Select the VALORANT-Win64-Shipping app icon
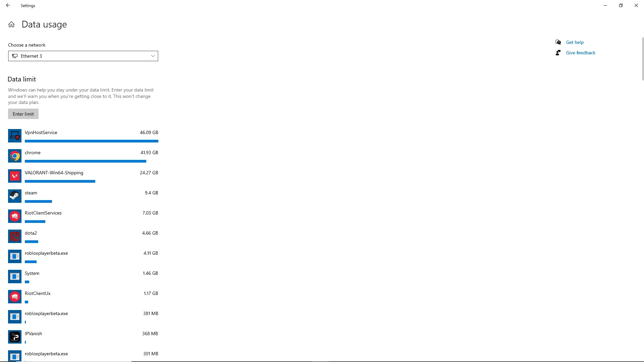This screenshot has width=644, height=362. point(15,176)
